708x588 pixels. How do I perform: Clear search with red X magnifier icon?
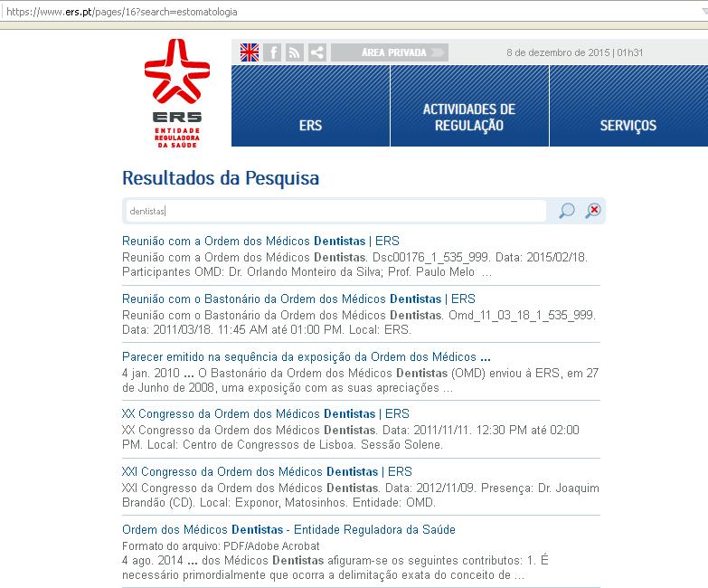[593, 211]
